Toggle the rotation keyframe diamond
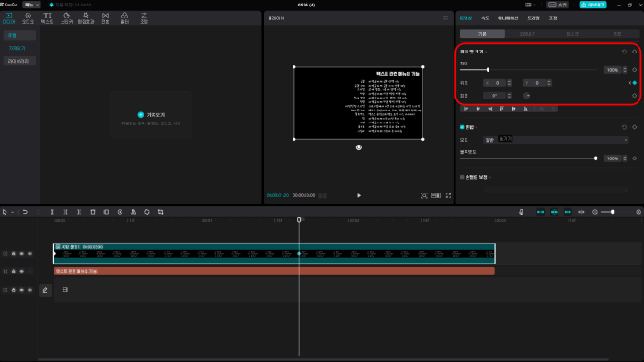Screen dimensions: 644x362 coord(635,96)
